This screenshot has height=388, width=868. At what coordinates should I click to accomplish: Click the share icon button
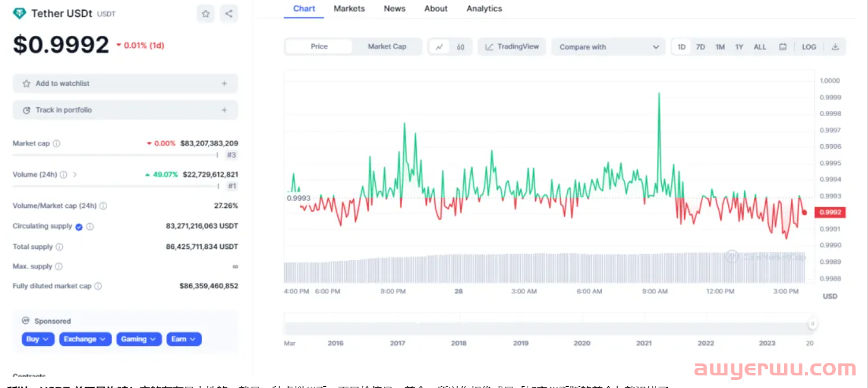pyautogui.click(x=229, y=14)
